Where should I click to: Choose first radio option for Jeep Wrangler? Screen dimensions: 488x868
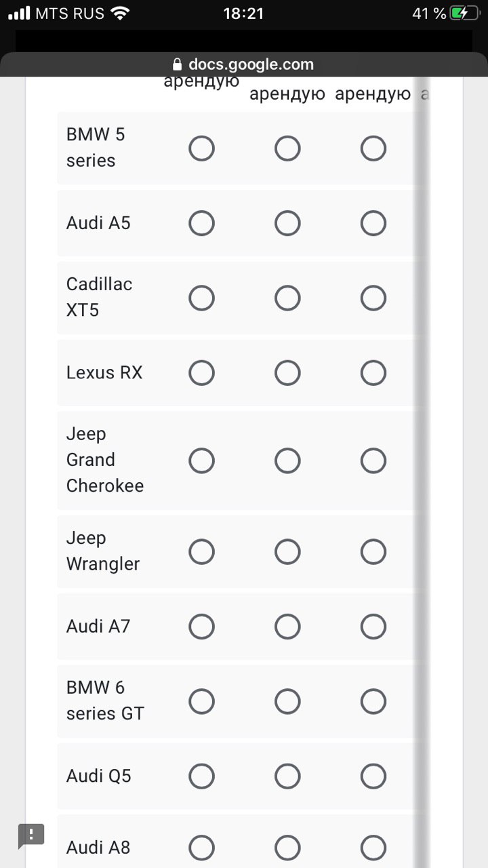coord(201,551)
